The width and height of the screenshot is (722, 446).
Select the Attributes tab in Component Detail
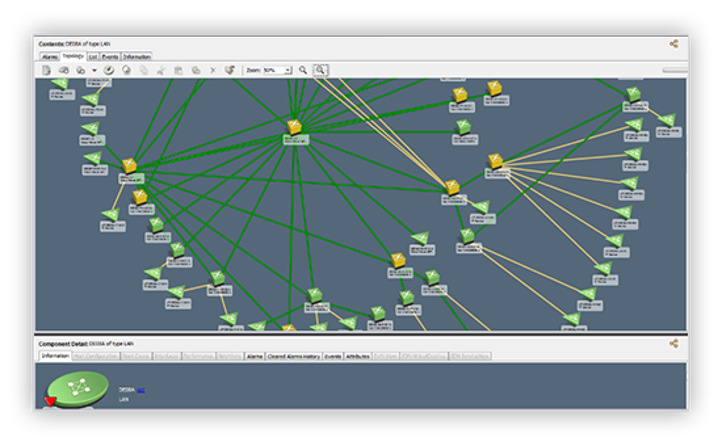click(357, 356)
